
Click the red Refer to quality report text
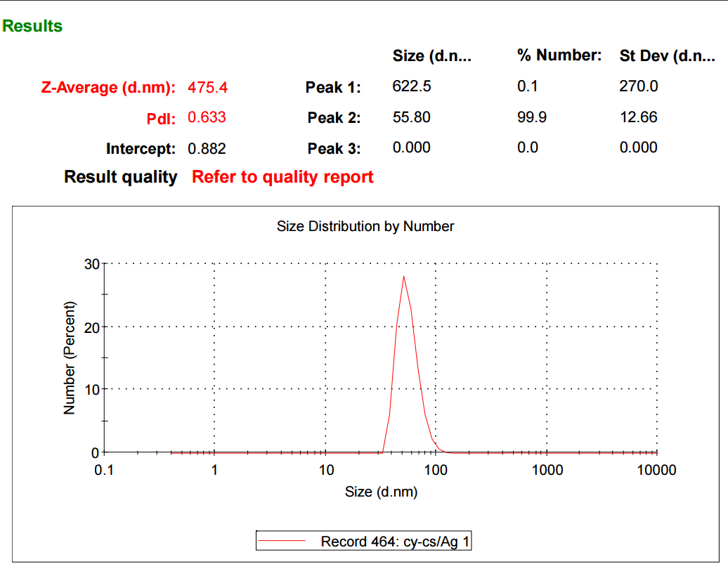pyautogui.click(x=282, y=177)
